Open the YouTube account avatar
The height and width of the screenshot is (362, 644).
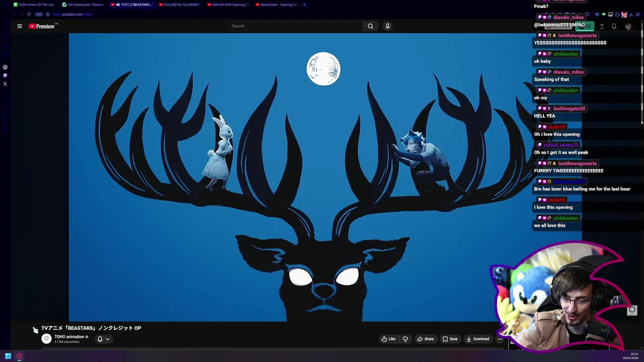coord(628,26)
